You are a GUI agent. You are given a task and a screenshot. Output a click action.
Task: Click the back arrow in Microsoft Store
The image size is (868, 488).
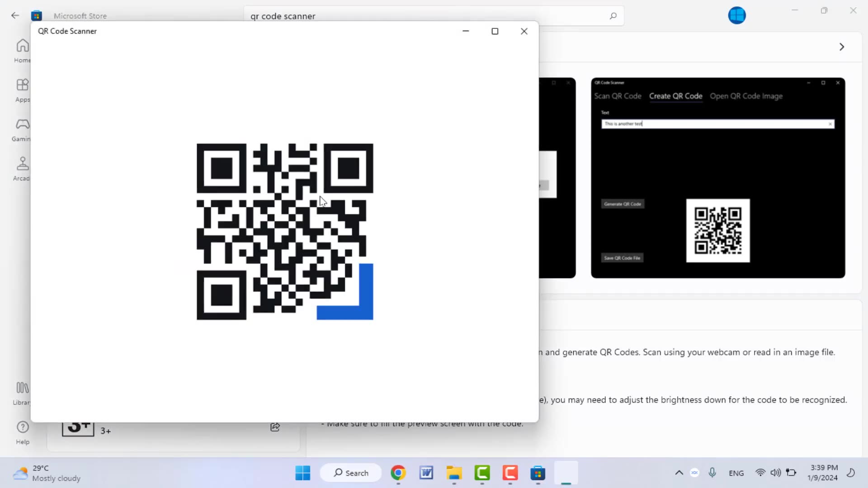pos(15,15)
